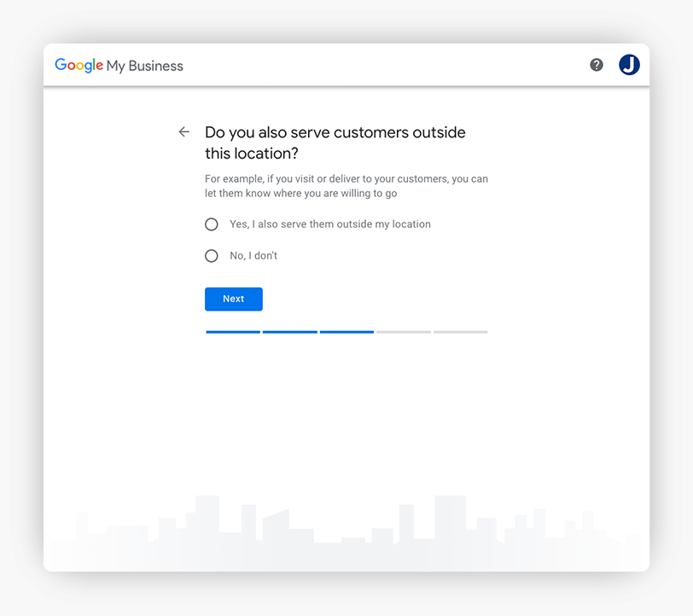Click the colorful Google logo
Image resolution: width=693 pixels, height=616 pixels.
click(x=79, y=65)
